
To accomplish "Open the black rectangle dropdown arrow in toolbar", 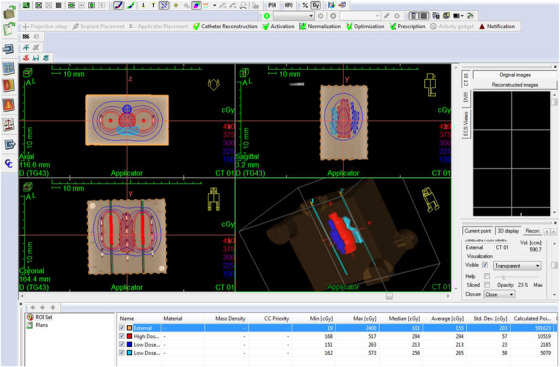I will point(462,16).
